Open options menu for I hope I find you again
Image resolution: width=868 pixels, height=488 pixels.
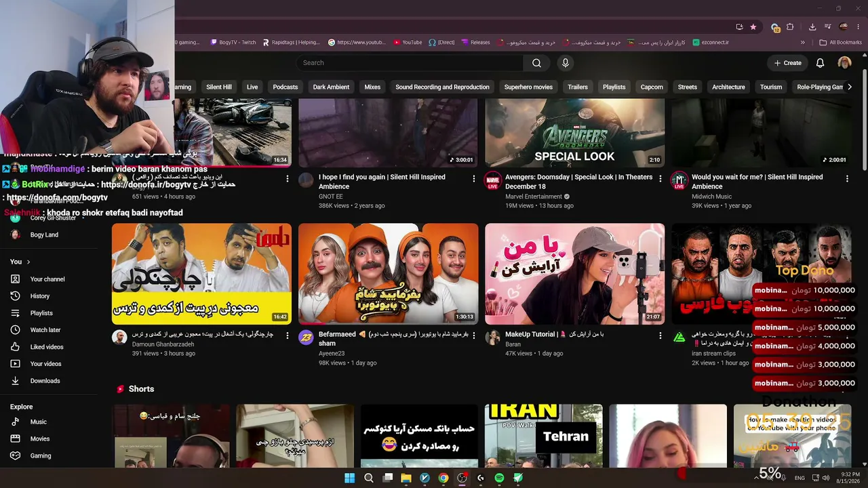474,178
